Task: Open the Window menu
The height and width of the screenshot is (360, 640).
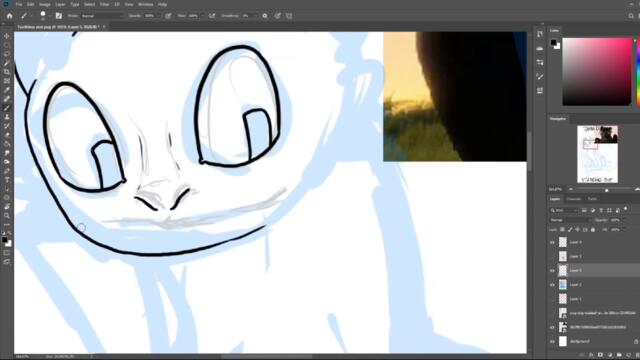Action: click(x=145, y=4)
